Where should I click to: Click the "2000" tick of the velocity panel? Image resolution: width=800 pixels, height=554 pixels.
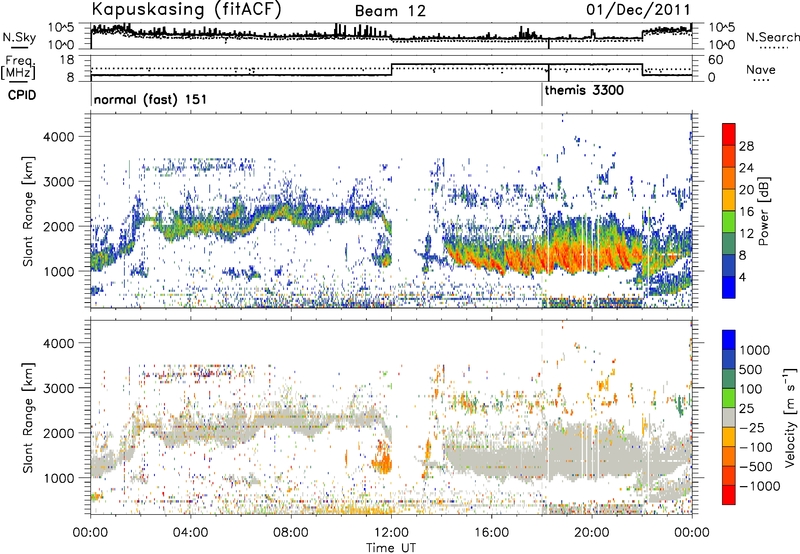[x=58, y=433]
